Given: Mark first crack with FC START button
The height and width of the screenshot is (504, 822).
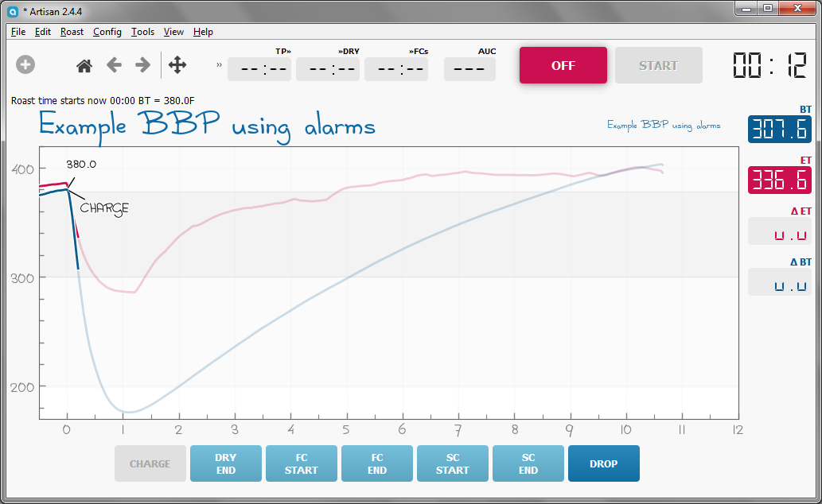Looking at the screenshot, I should (x=301, y=463).
